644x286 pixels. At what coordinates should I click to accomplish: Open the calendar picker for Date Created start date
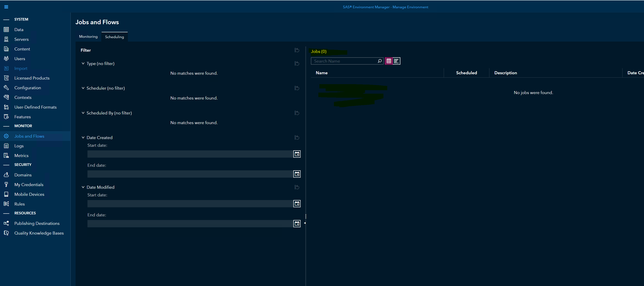pos(297,154)
